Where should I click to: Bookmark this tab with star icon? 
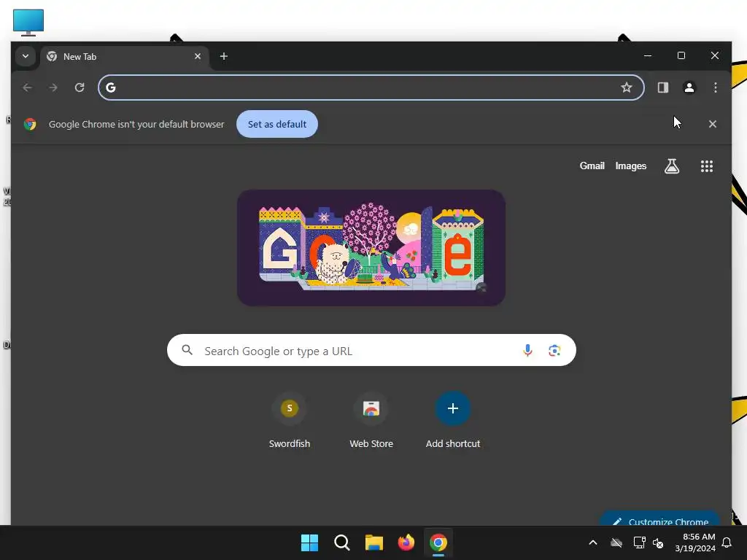coord(627,87)
